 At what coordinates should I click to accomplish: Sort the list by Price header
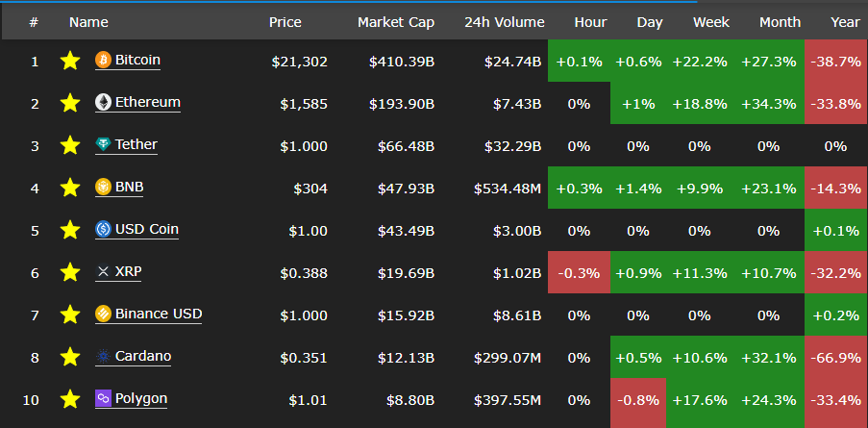click(285, 22)
